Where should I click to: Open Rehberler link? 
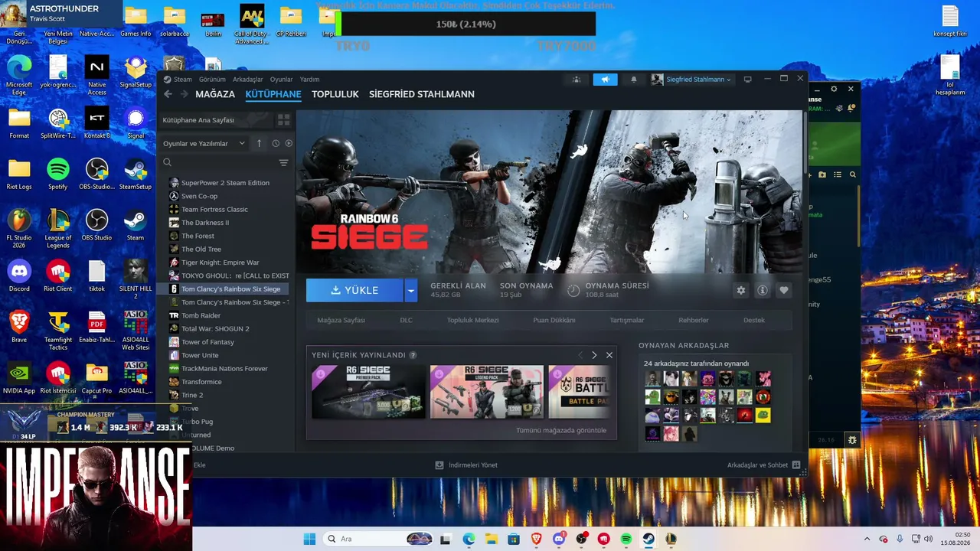(x=694, y=320)
